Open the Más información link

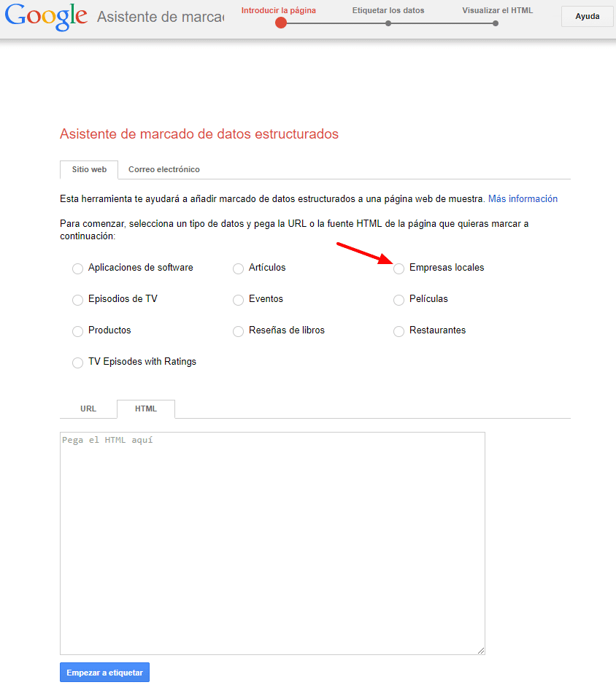pos(523,199)
